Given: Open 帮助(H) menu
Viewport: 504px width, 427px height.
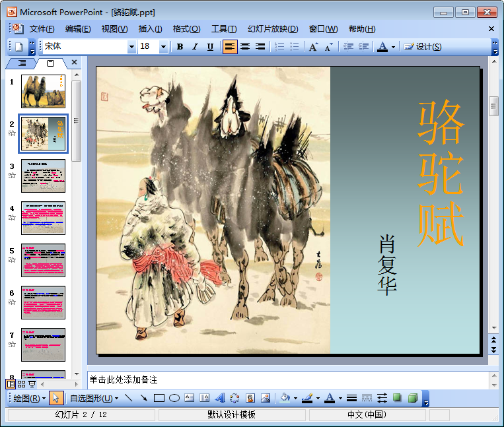Looking at the screenshot, I should (x=362, y=29).
